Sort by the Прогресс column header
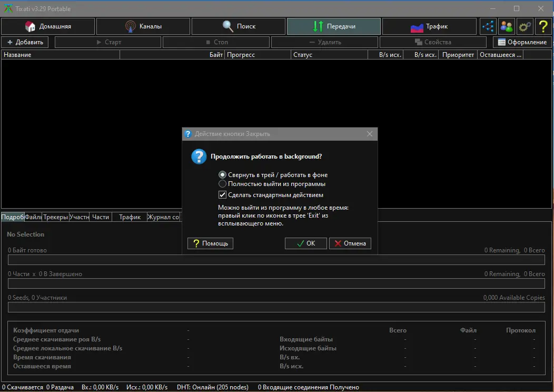Screen dimensions: 554x392 point(258,55)
